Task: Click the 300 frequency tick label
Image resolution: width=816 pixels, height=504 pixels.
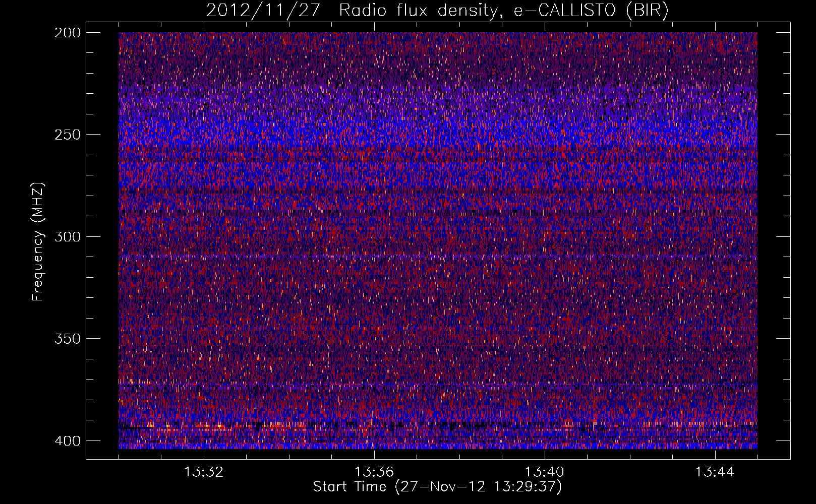Action: click(x=68, y=237)
